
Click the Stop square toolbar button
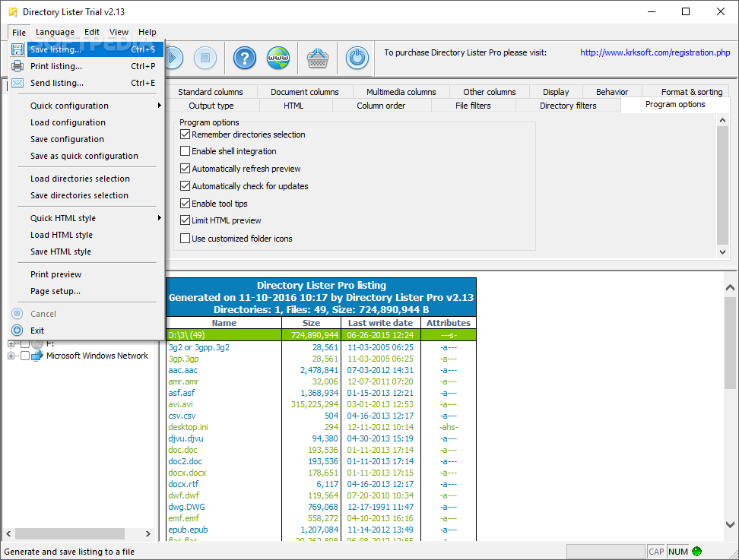(205, 58)
